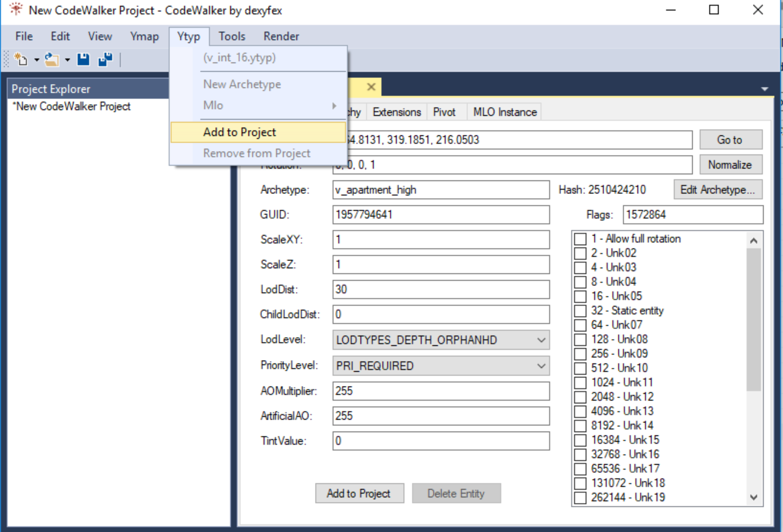Enable the Allow full rotation flag

coord(580,239)
